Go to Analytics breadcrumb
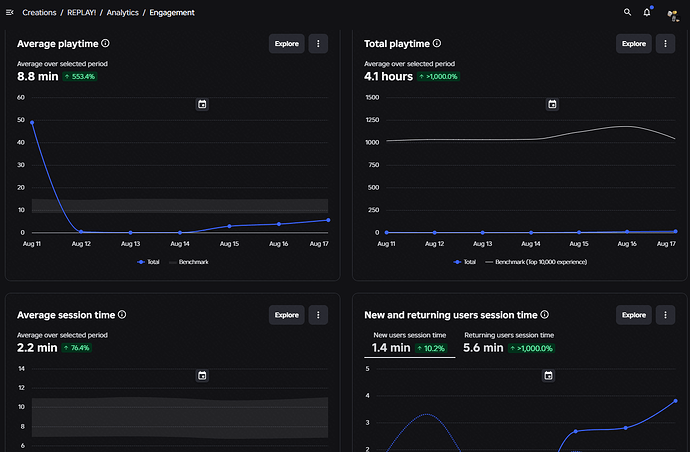690x452 pixels. 122,13
